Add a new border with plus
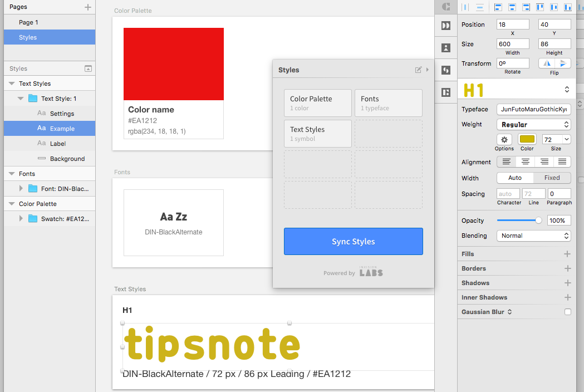This screenshot has height=392, width=584. coord(567,268)
